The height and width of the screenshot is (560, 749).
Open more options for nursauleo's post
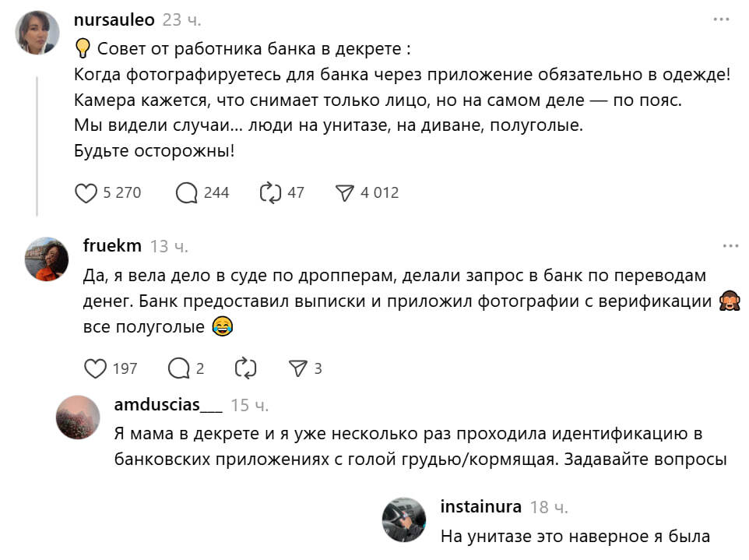tap(722, 19)
